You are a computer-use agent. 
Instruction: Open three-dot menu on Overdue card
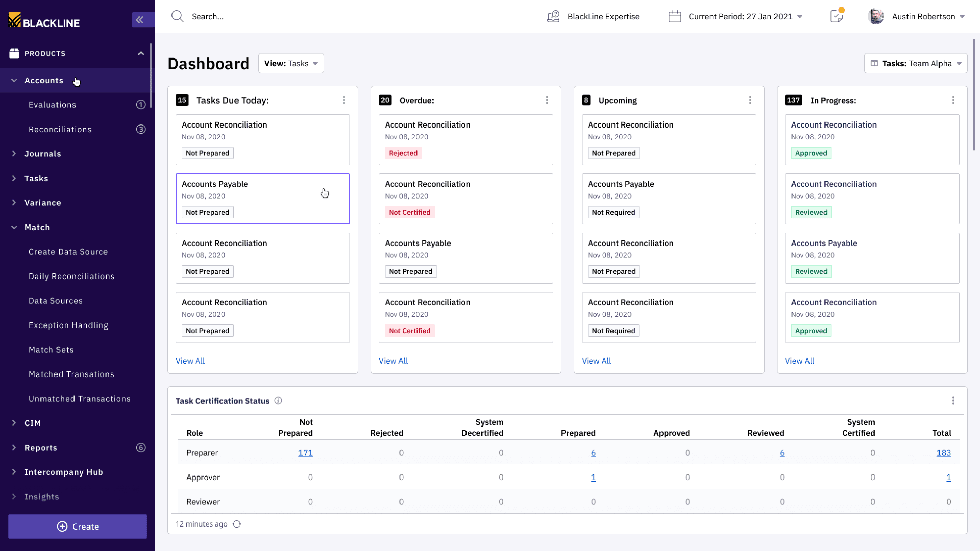pyautogui.click(x=547, y=100)
